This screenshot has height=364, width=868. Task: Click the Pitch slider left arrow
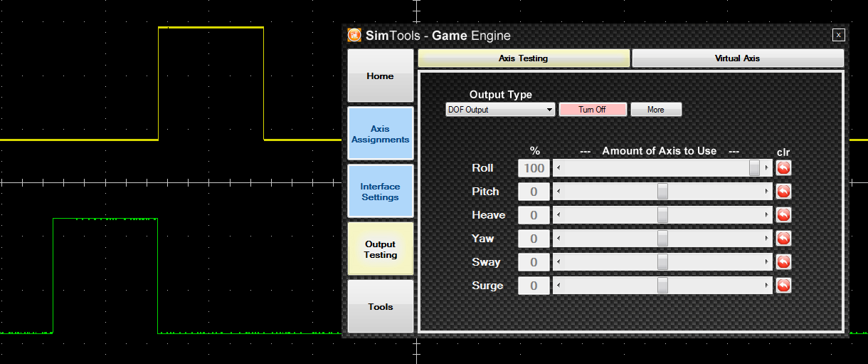point(558,192)
